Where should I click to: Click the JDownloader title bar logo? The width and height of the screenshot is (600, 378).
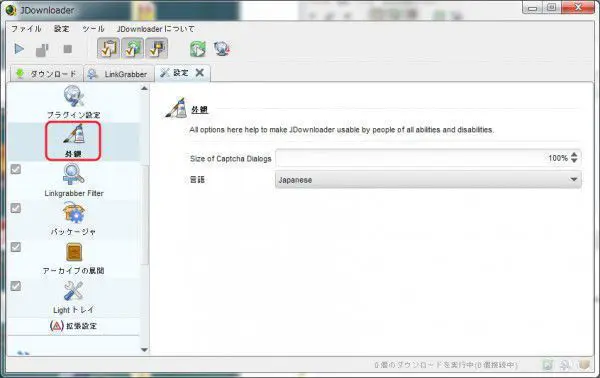pos(11,10)
